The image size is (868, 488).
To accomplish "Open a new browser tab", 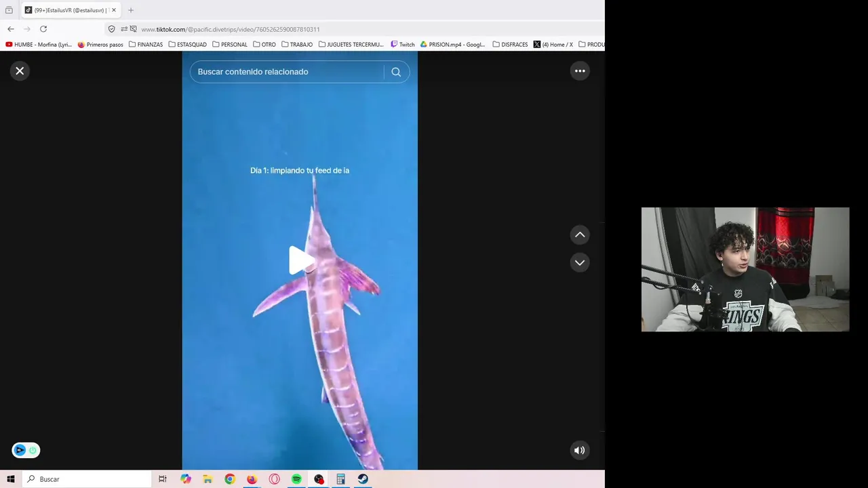I will pyautogui.click(x=131, y=10).
